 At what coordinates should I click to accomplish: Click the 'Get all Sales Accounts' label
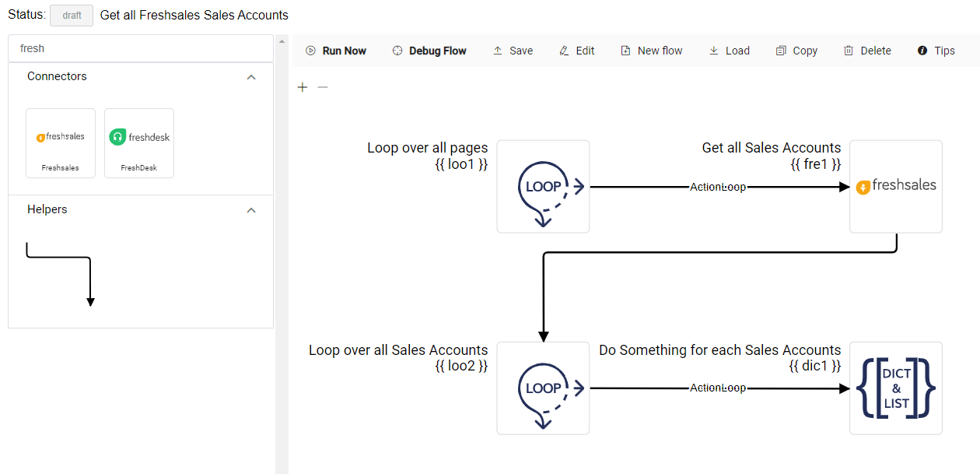point(772,148)
